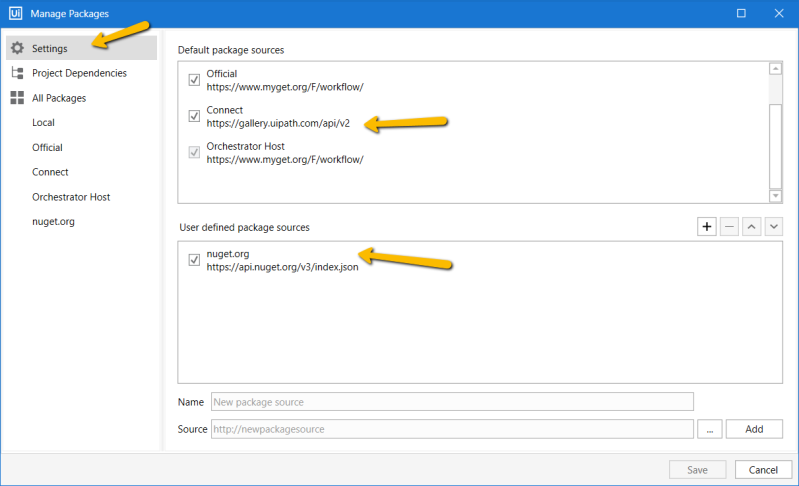
Task: Open the Local packages feed
Action: 43,123
